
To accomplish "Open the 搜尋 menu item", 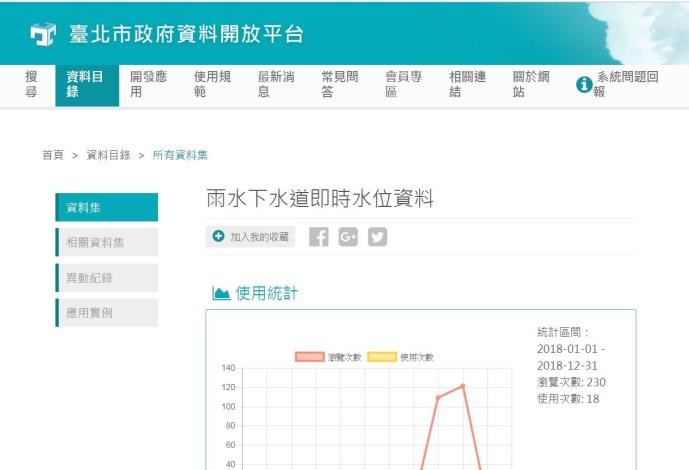I will pyautogui.click(x=31, y=84).
